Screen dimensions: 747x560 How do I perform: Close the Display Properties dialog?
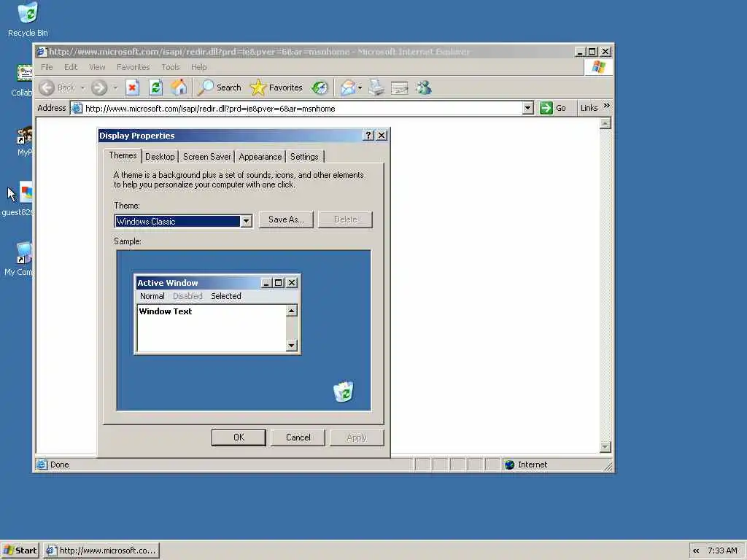pos(382,136)
